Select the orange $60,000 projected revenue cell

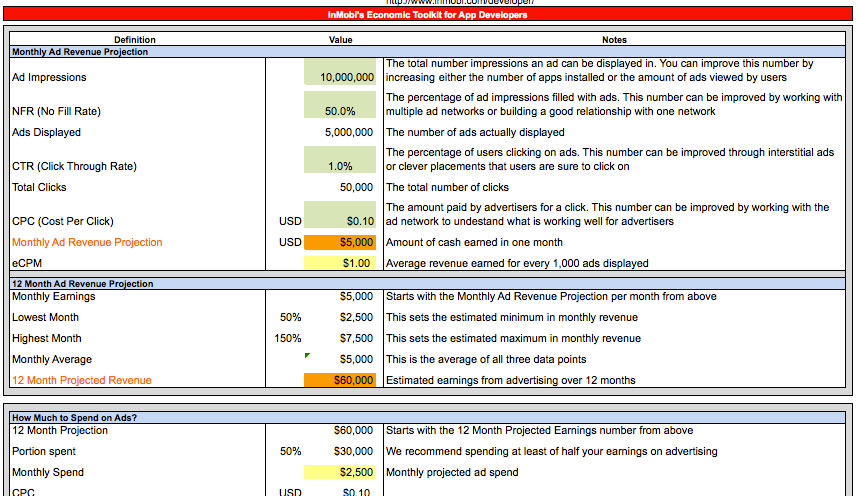pos(340,380)
